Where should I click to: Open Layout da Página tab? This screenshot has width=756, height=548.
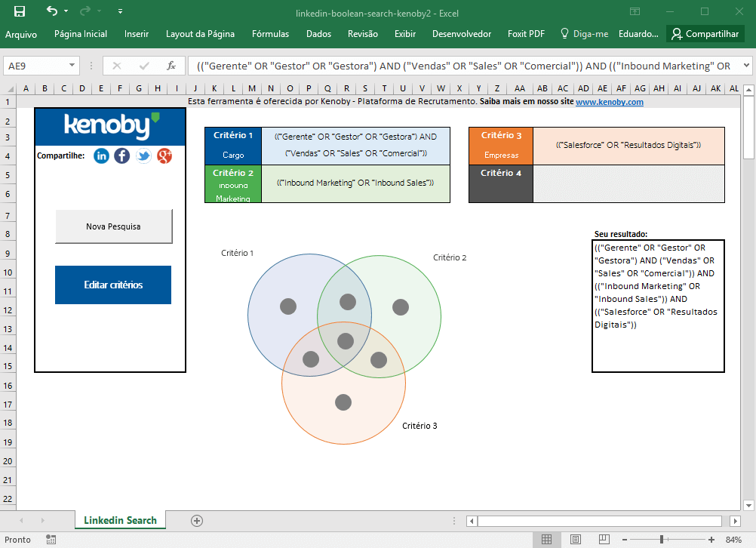click(x=200, y=34)
